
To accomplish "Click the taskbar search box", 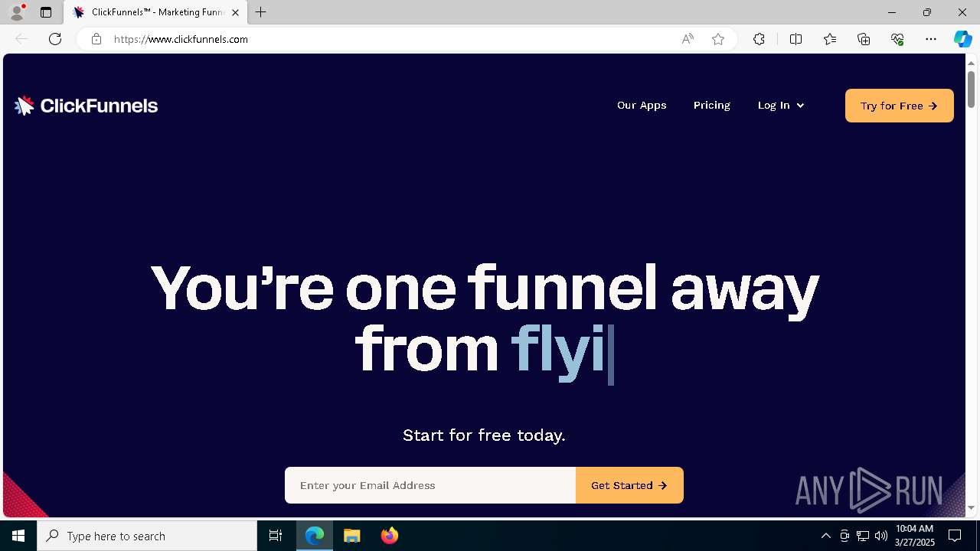I will (147, 536).
